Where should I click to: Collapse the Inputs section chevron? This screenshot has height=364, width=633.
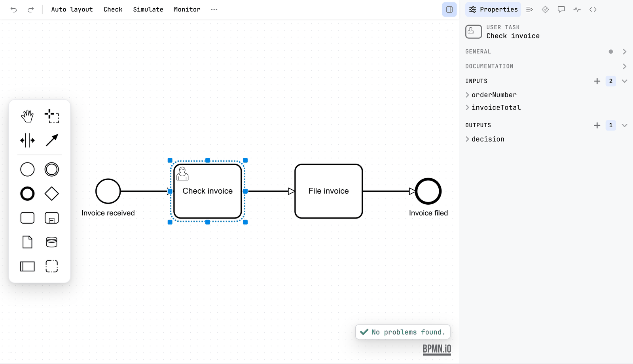click(625, 81)
